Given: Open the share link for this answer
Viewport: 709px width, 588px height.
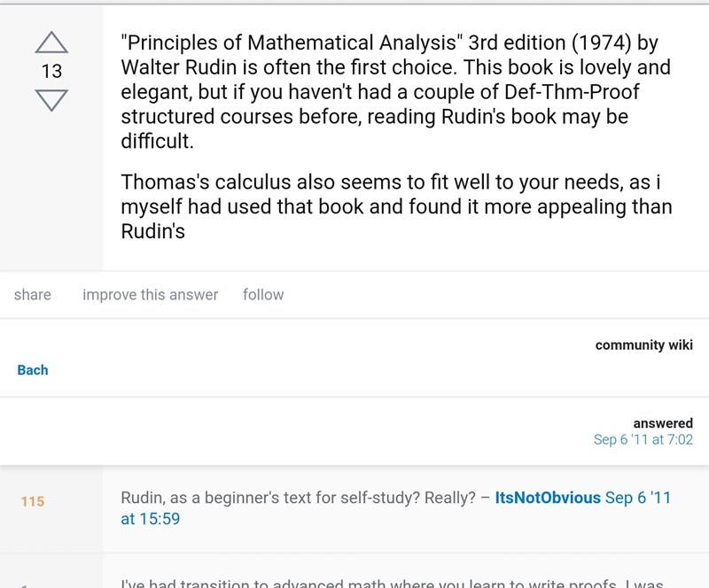Looking at the screenshot, I should (33, 295).
